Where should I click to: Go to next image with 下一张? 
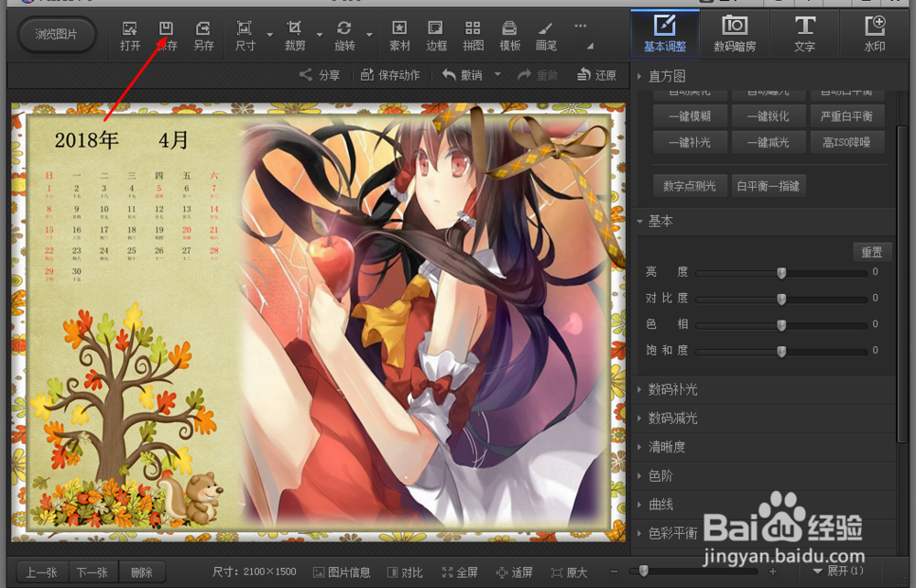point(93,572)
